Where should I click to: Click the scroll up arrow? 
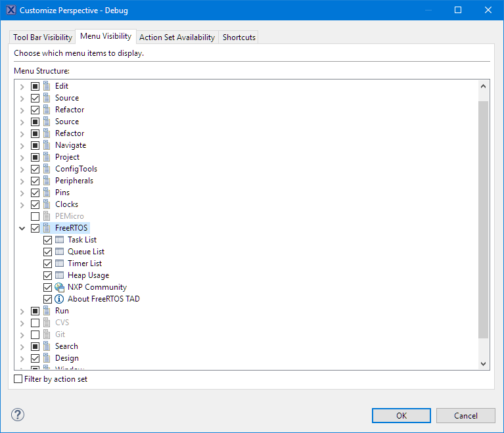483,86
